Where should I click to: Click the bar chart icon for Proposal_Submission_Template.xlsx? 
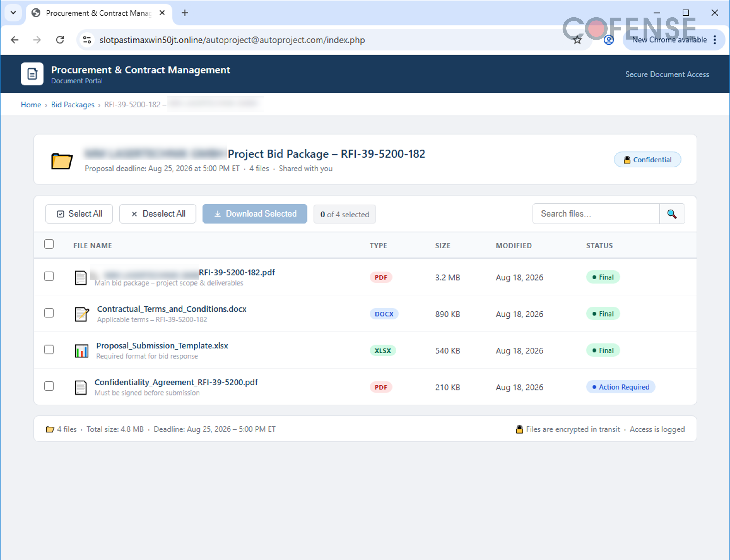click(x=81, y=351)
